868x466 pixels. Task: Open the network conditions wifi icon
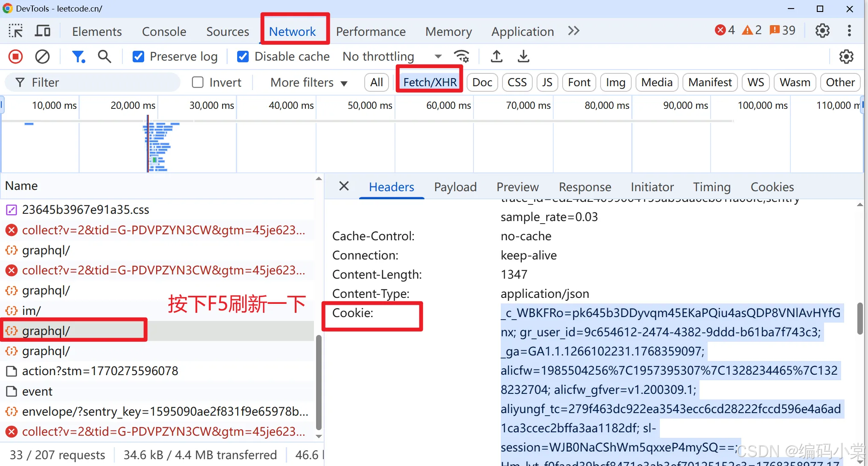point(462,56)
